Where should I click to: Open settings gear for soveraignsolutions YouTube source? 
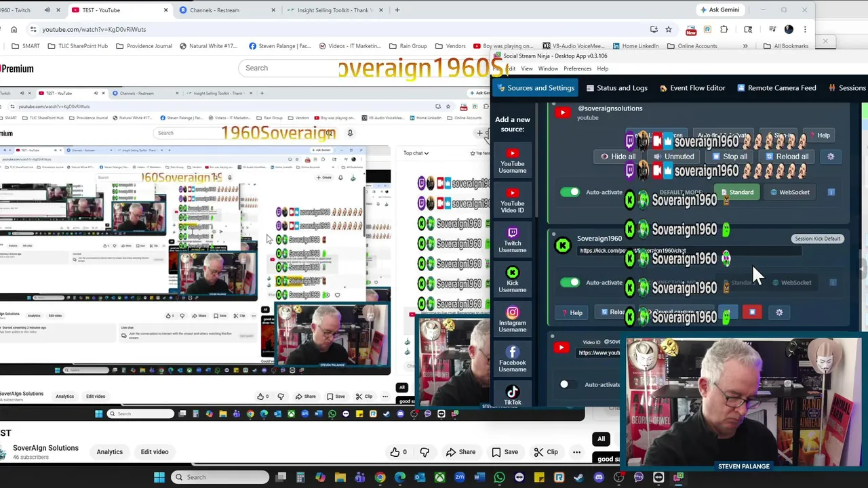coord(831,157)
